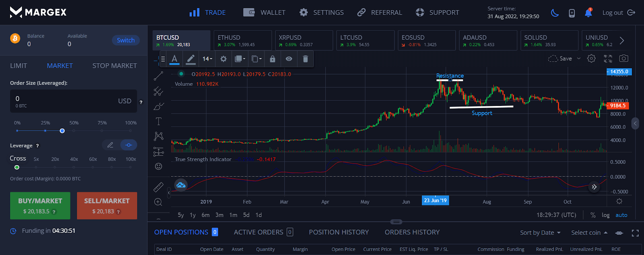Open the notifications bell
Screen dimensions: 644x255
click(x=588, y=13)
